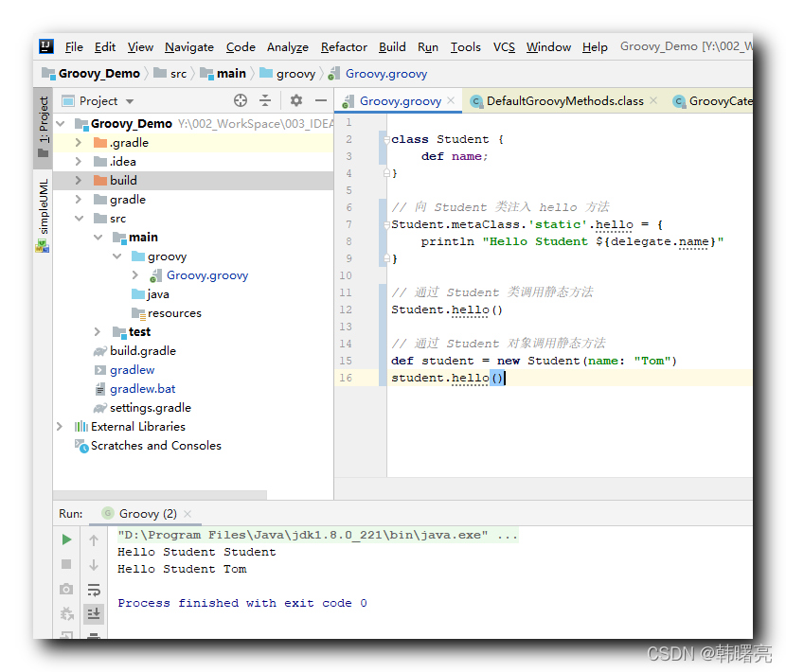Expand the gradle folder
786x672 pixels.
point(79,200)
